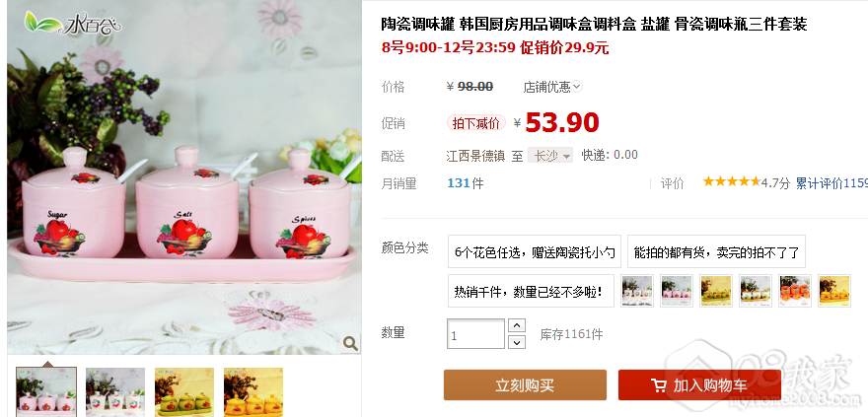
Task: Click the five-star rating icons
Action: (x=731, y=182)
